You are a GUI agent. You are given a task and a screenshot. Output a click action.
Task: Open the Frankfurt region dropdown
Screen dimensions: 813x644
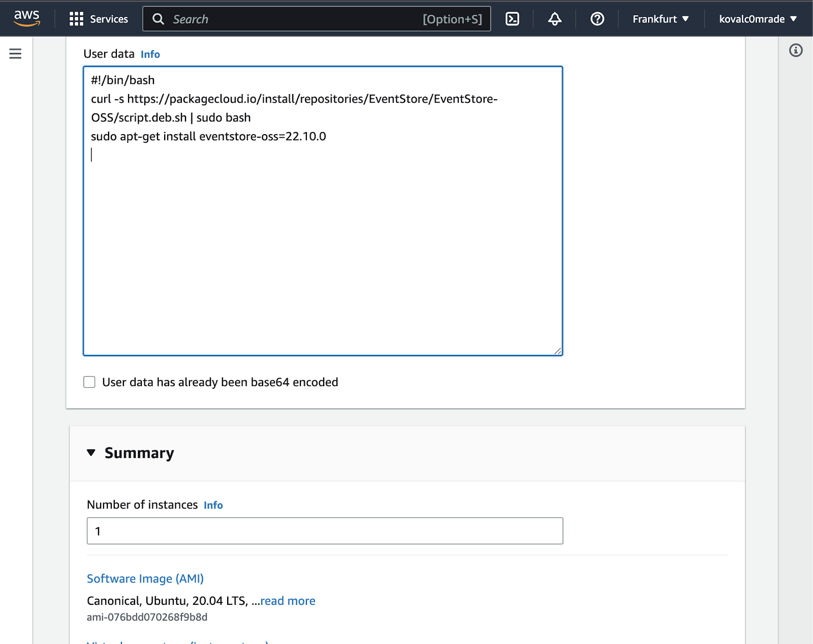[x=661, y=19]
